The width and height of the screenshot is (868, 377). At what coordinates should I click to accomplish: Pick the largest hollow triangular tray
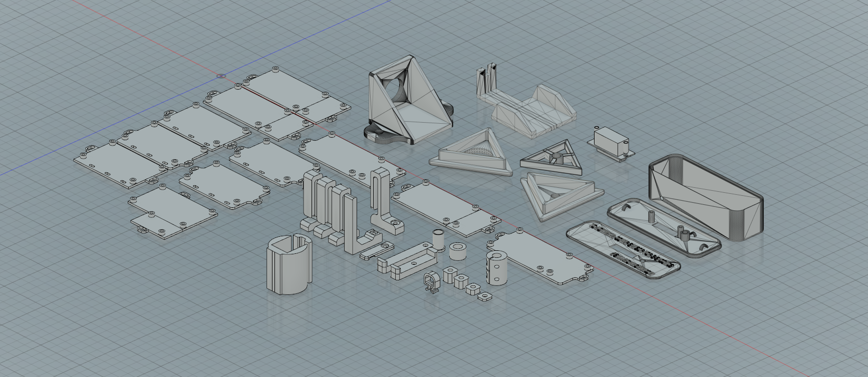pos(471,153)
